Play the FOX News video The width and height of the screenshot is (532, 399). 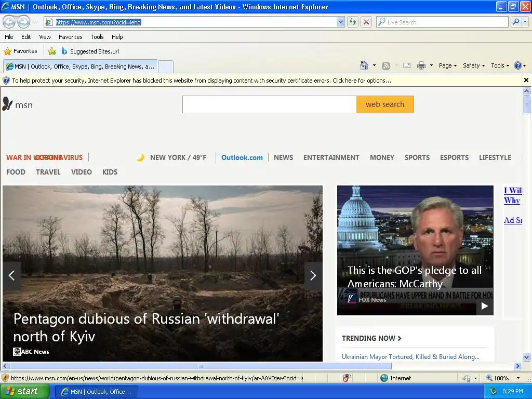485,306
